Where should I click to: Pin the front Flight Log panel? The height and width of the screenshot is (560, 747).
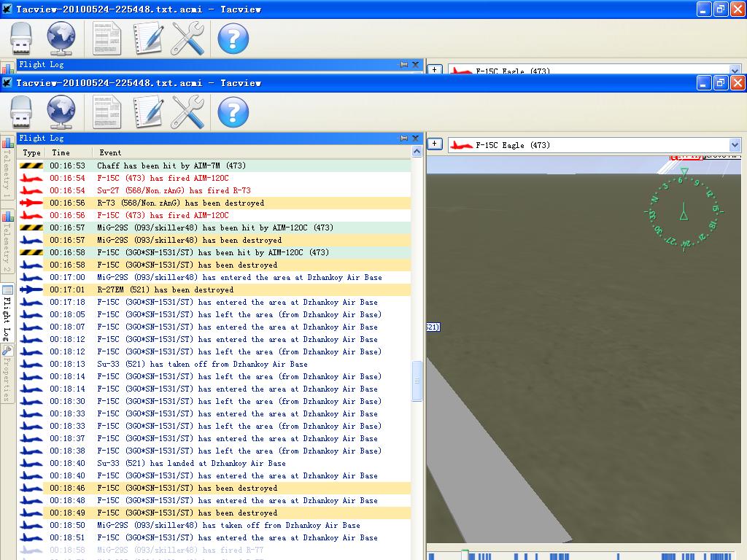(404, 138)
